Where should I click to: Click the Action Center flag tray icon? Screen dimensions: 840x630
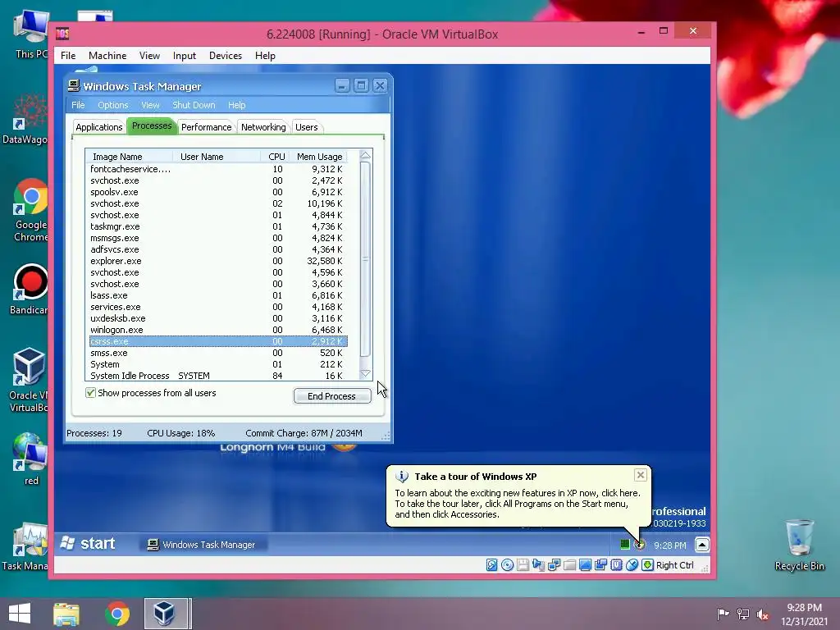(x=723, y=614)
